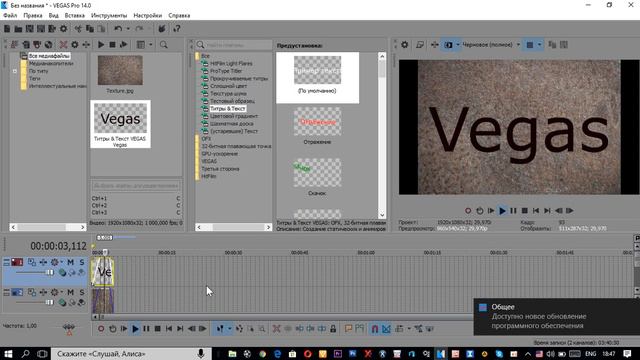Click the What's This help icon

pyautogui.click(x=177, y=29)
